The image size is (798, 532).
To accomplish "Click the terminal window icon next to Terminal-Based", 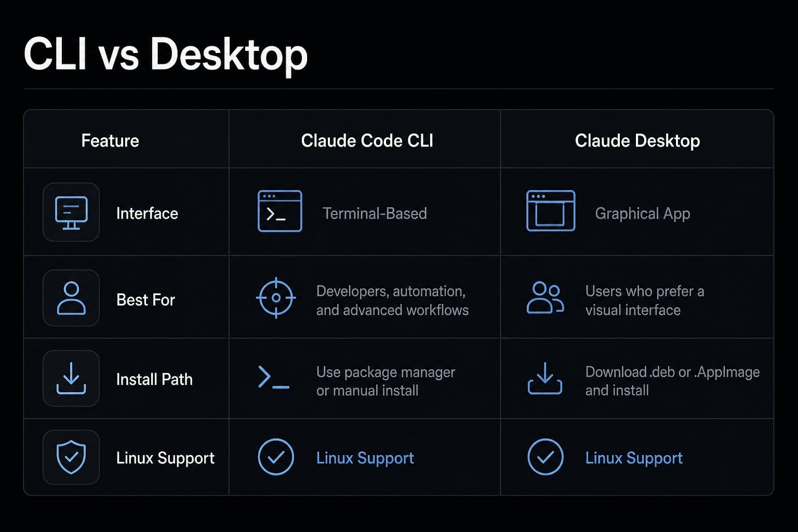I will click(x=280, y=211).
